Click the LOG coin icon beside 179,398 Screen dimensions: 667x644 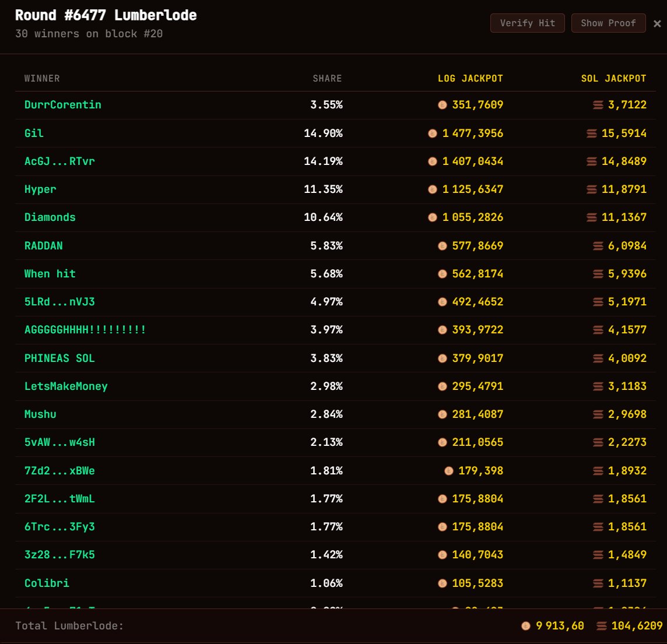tap(449, 471)
